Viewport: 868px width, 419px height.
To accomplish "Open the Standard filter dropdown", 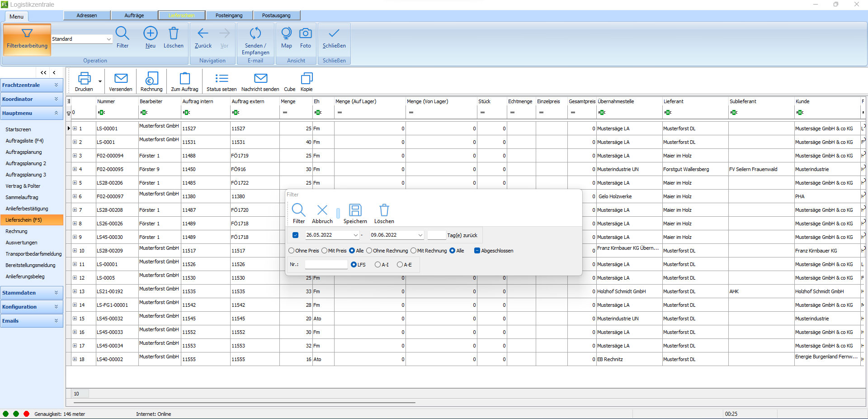I will [108, 39].
